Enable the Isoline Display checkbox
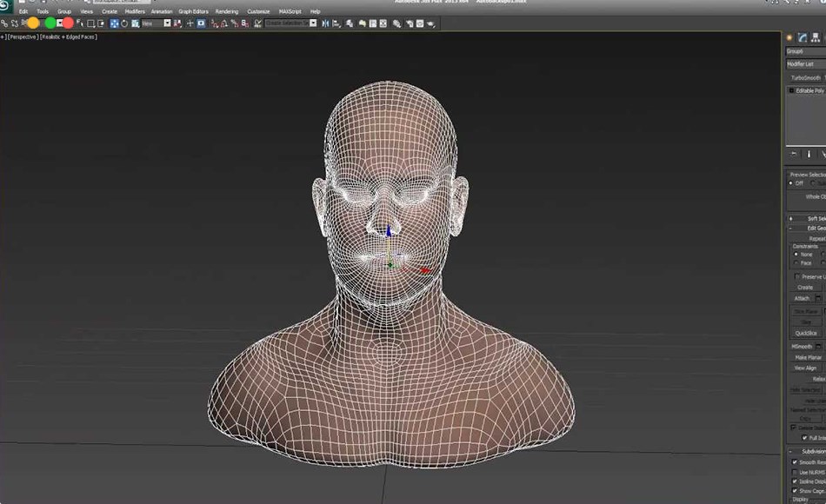826x504 pixels. tap(796, 481)
